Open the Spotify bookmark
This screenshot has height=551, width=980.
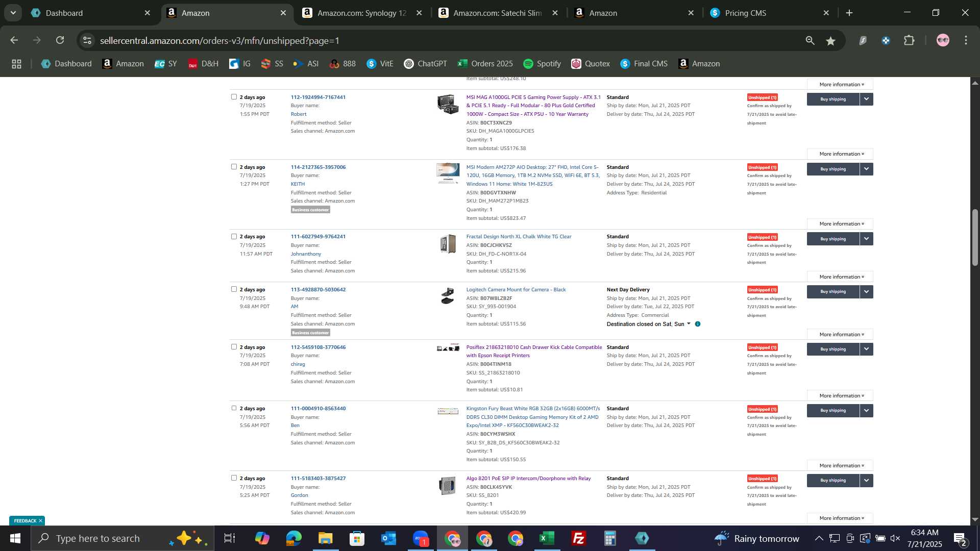(542, 64)
